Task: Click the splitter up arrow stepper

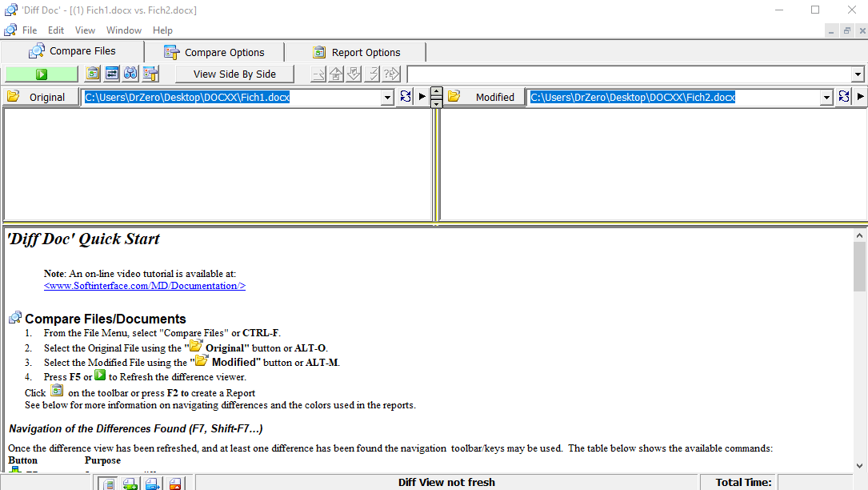Action: coord(437,93)
